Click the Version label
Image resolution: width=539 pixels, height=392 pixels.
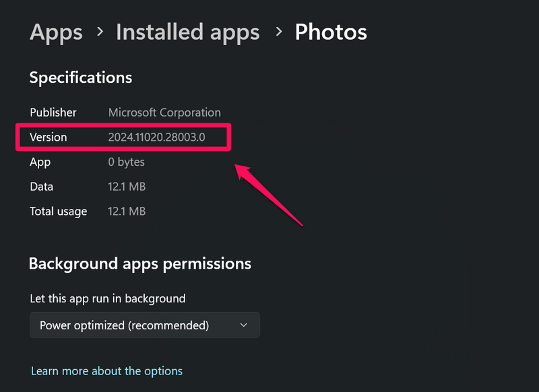coord(49,137)
